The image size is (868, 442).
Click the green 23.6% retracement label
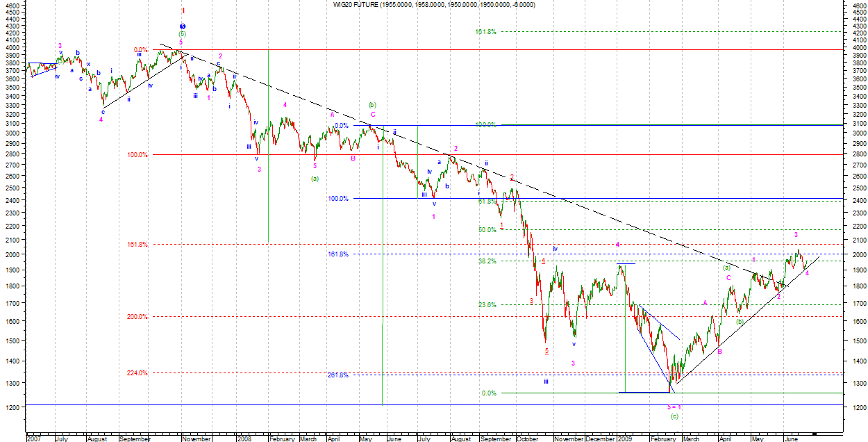pos(487,304)
